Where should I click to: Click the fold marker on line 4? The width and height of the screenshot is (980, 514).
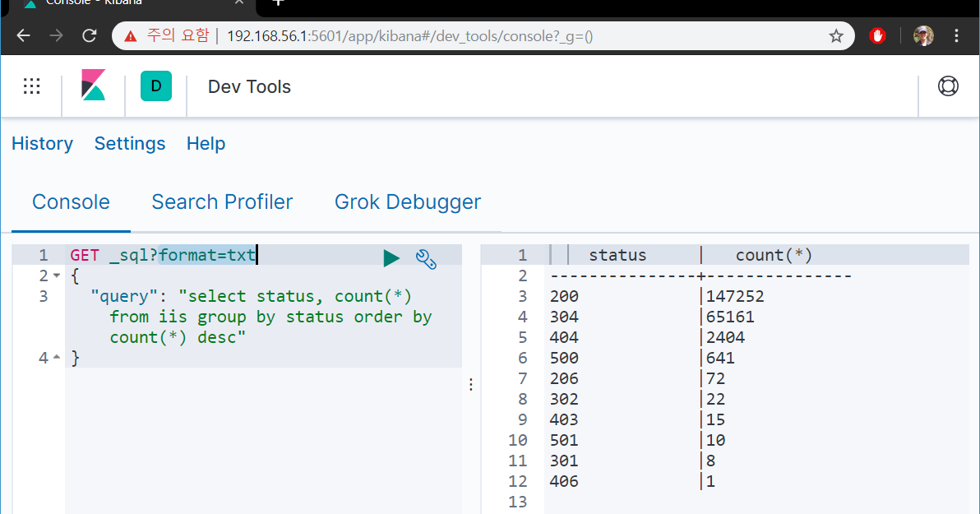(58, 354)
